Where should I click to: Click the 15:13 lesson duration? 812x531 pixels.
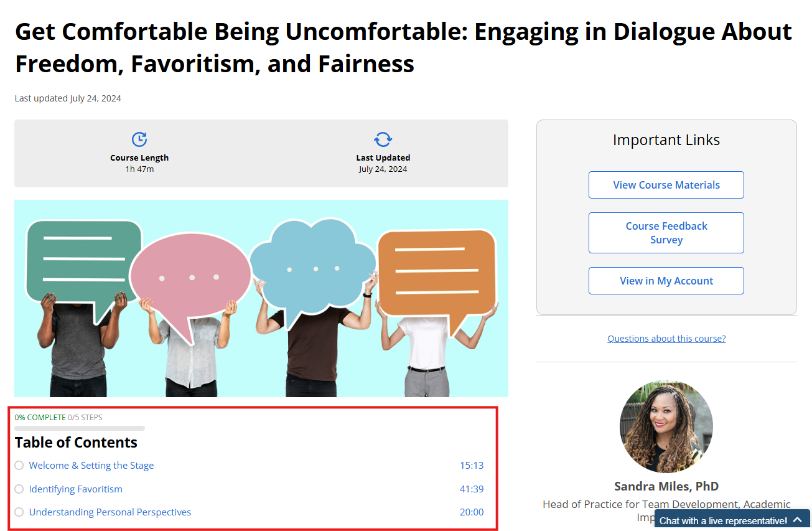tap(472, 466)
